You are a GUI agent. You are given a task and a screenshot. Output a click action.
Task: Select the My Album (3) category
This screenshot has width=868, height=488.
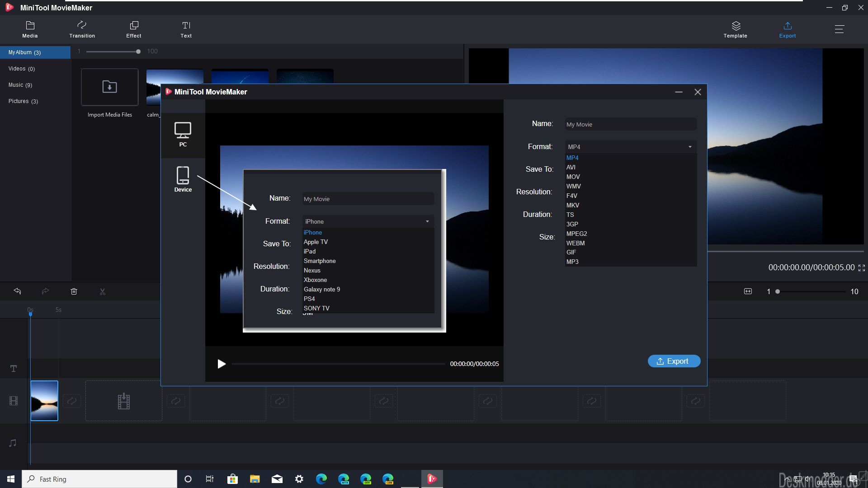(x=35, y=52)
